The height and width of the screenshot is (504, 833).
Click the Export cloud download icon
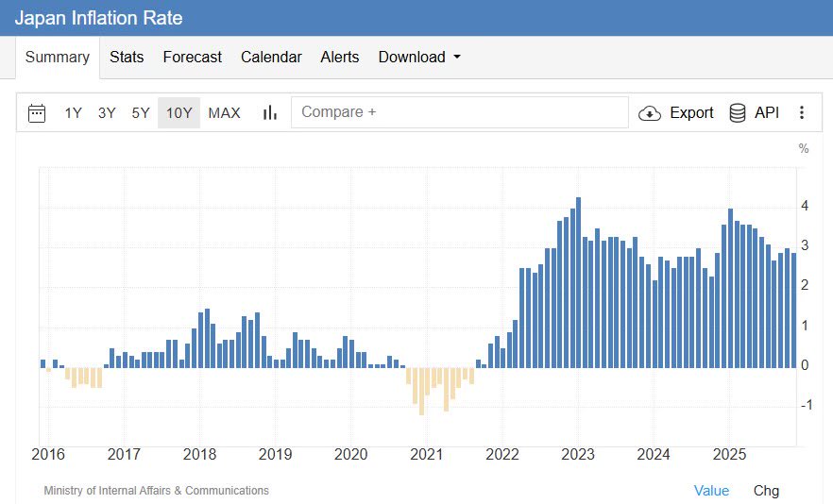pyautogui.click(x=650, y=113)
